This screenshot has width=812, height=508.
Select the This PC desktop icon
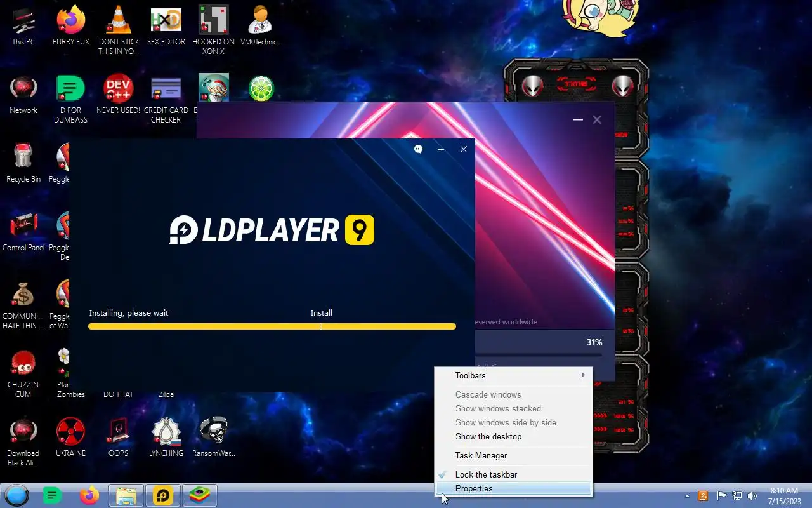(x=23, y=27)
